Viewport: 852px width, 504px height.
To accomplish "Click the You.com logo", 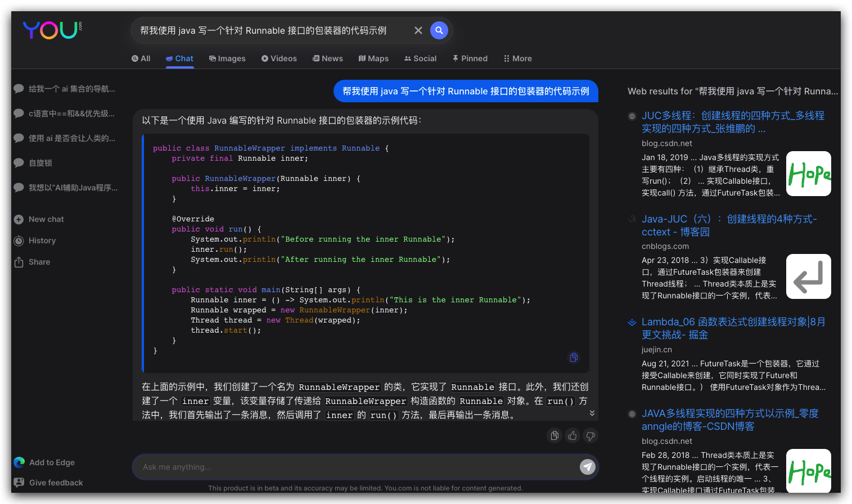I will [x=52, y=30].
